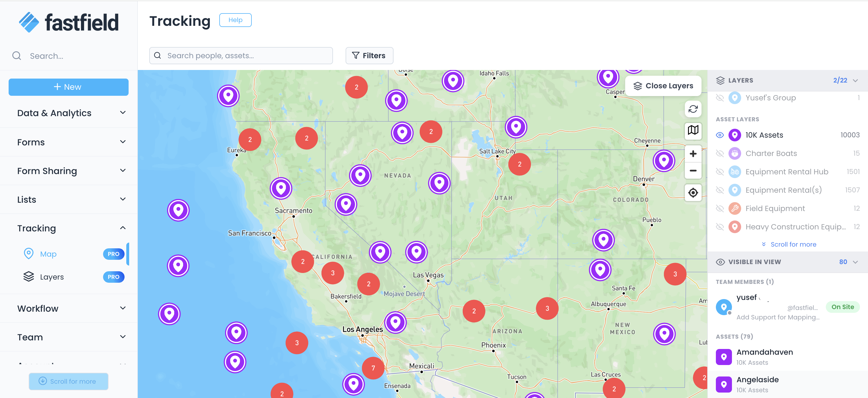Click the blue New button
Screen dimensions: 868x398
point(68,87)
